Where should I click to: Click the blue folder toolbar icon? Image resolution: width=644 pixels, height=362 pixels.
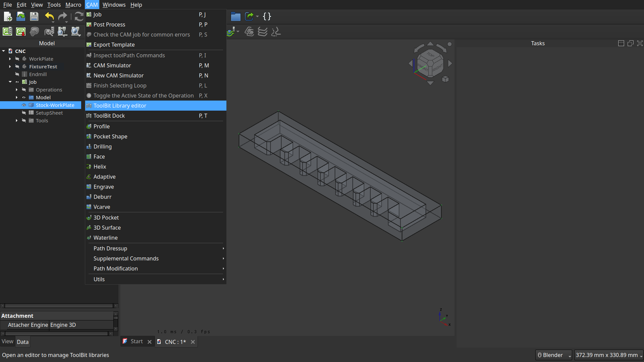(236, 16)
